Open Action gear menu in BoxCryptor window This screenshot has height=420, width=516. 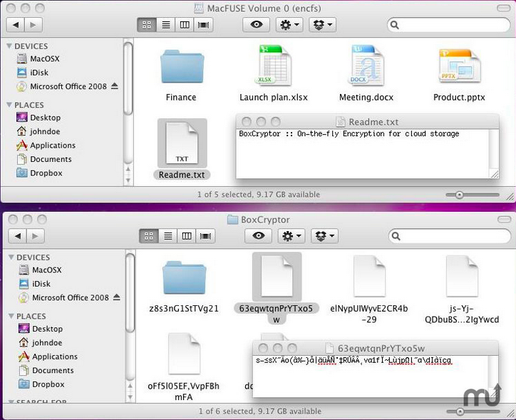(x=291, y=236)
